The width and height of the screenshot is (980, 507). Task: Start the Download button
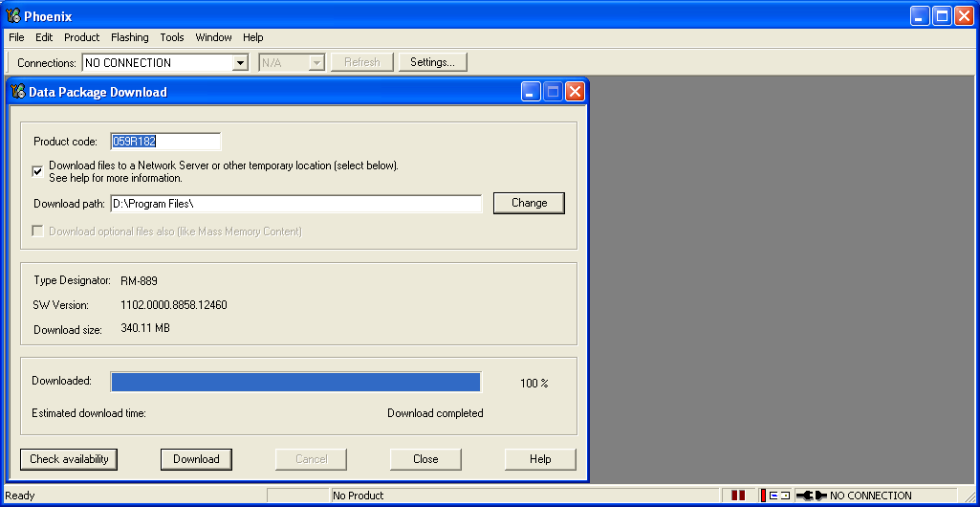196,459
